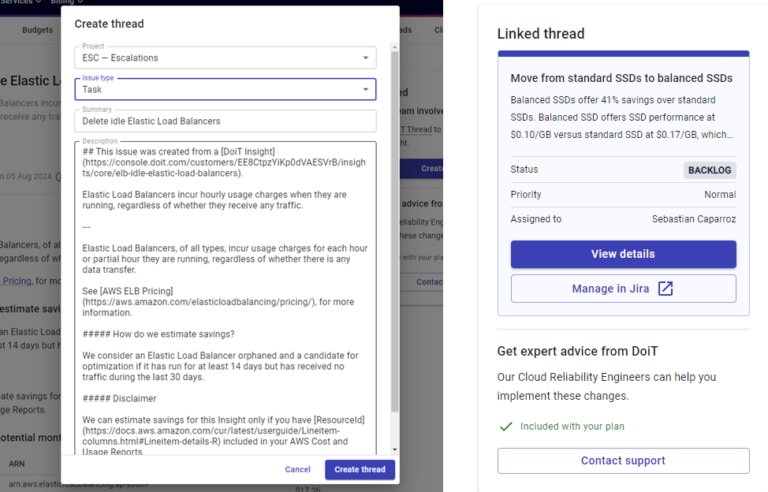This screenshot has width=768, height=492.
Task: Click the dialog scrollbar down arrow
Action: click(x=395, y=449)
